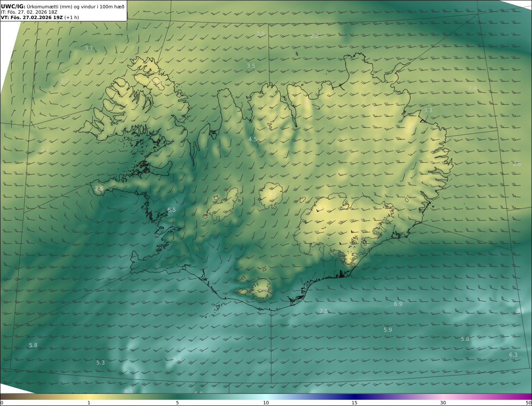Screen dimensions: 532x406
Task: Click the 50 tick on the color scale
Action: point(529,403)
